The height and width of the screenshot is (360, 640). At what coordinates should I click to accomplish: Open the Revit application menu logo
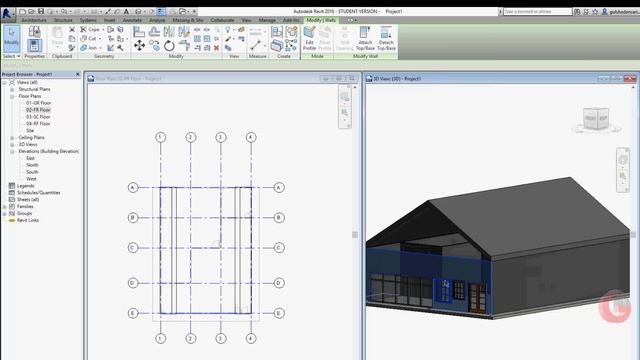click(7, 13)
